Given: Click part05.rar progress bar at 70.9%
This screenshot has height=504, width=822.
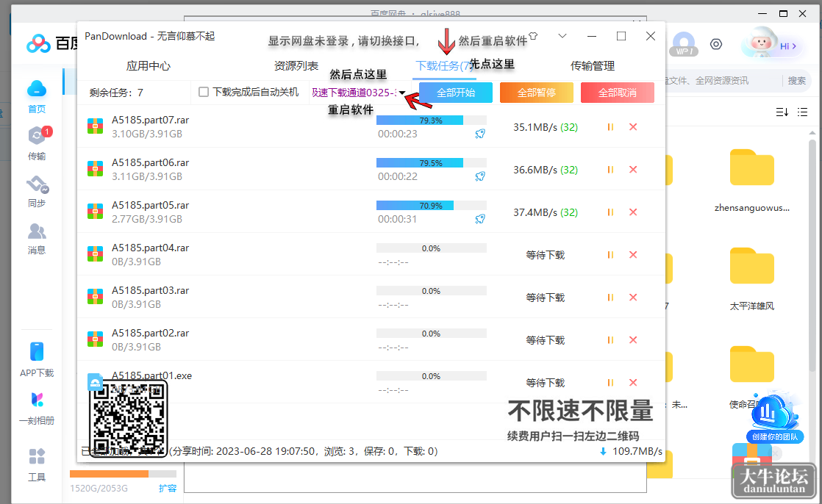Looking at the screenshot, I should point(432,206).
